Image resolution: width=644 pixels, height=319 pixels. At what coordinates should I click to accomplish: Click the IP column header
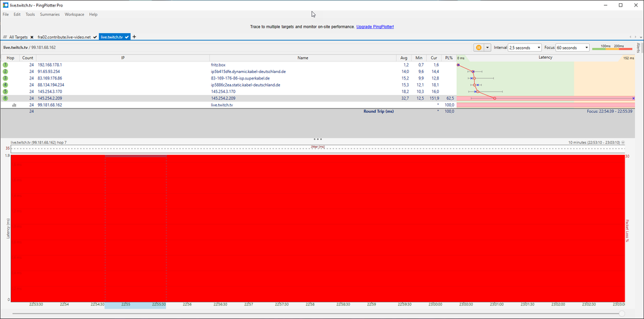coord(123,58)
